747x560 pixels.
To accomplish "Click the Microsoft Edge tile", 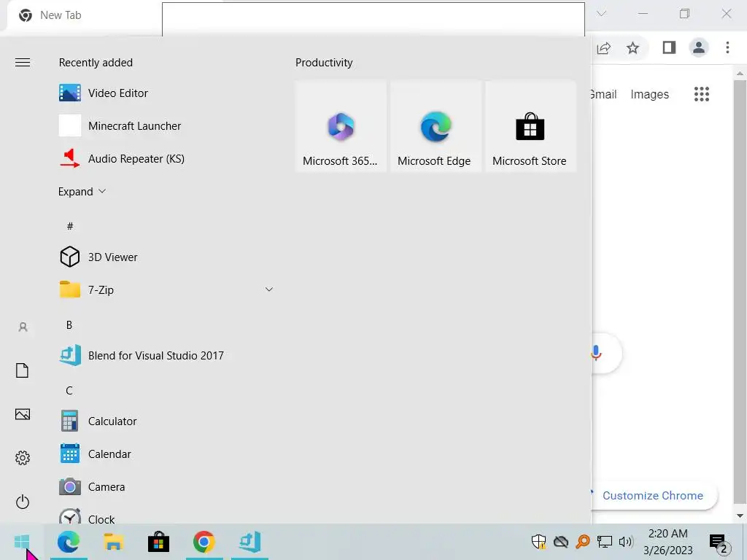I will [x=436, y=126].
